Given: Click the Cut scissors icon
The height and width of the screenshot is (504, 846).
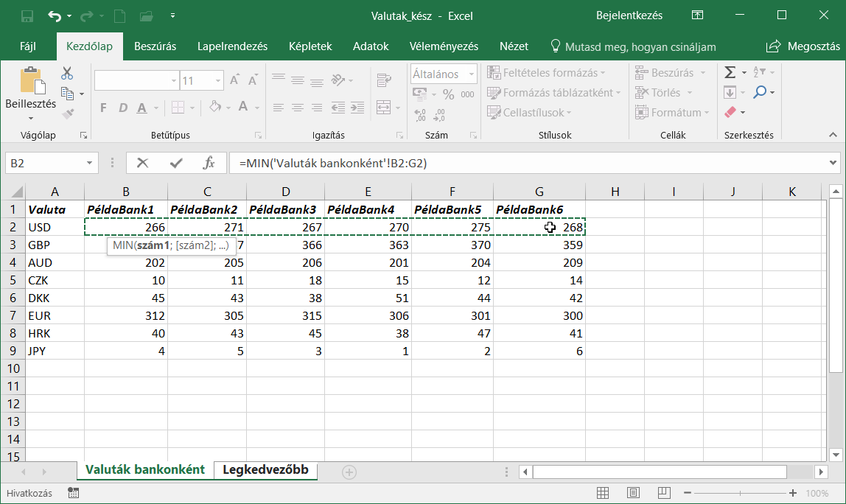Looking at the screenshot, I should click(x=67, y=73).
